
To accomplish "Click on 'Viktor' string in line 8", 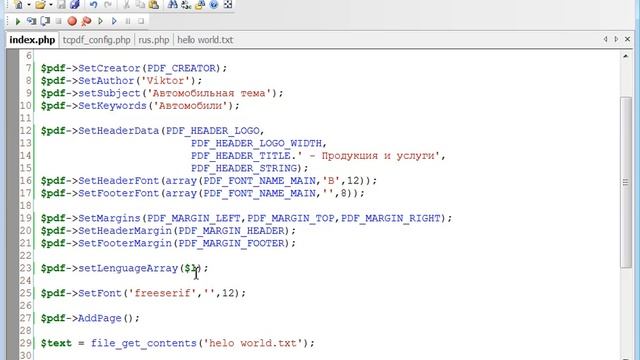I will 166,81.
